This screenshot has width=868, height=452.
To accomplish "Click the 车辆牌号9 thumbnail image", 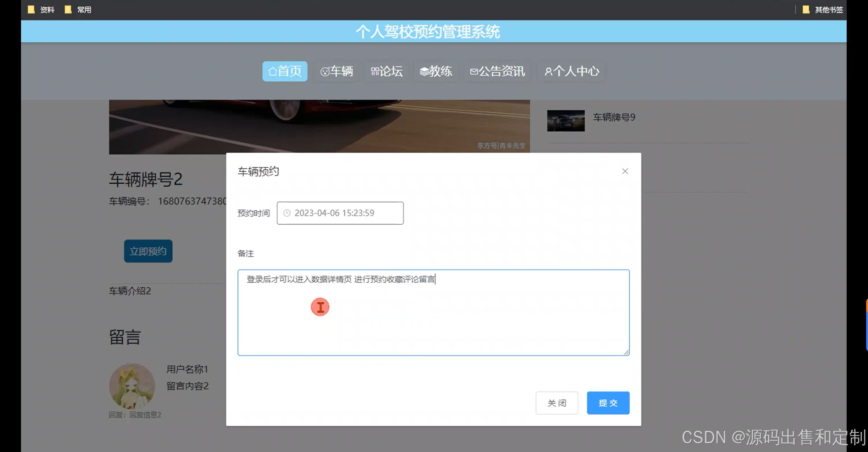I will point(566,120).
